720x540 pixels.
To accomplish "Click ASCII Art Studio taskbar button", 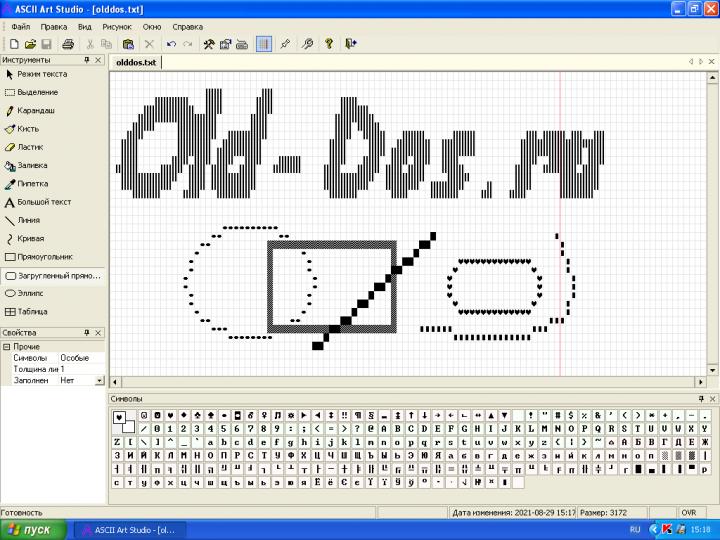I will [131, 529].
